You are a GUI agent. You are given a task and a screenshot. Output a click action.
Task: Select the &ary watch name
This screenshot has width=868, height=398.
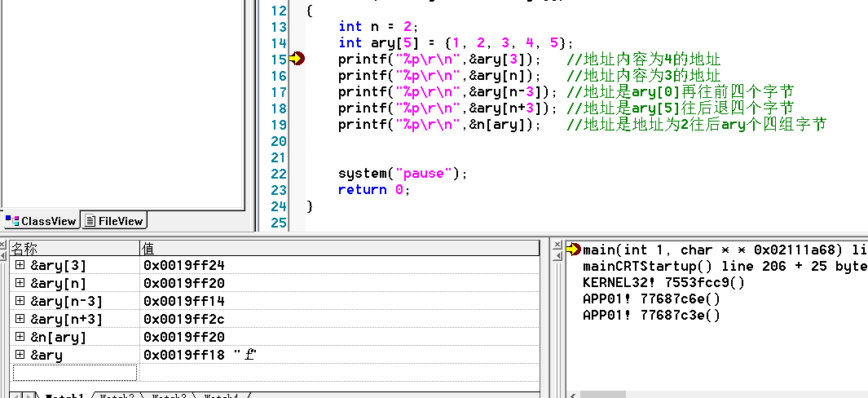(46, 355)
